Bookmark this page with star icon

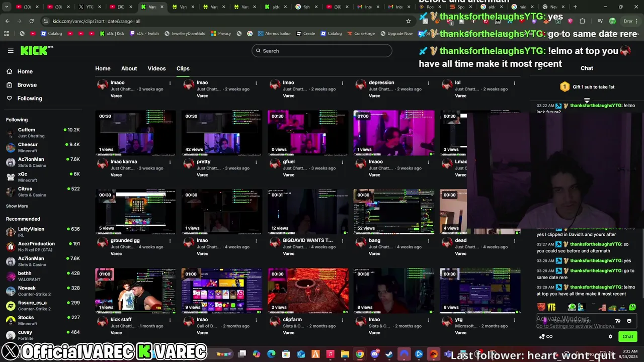(409, 21)
